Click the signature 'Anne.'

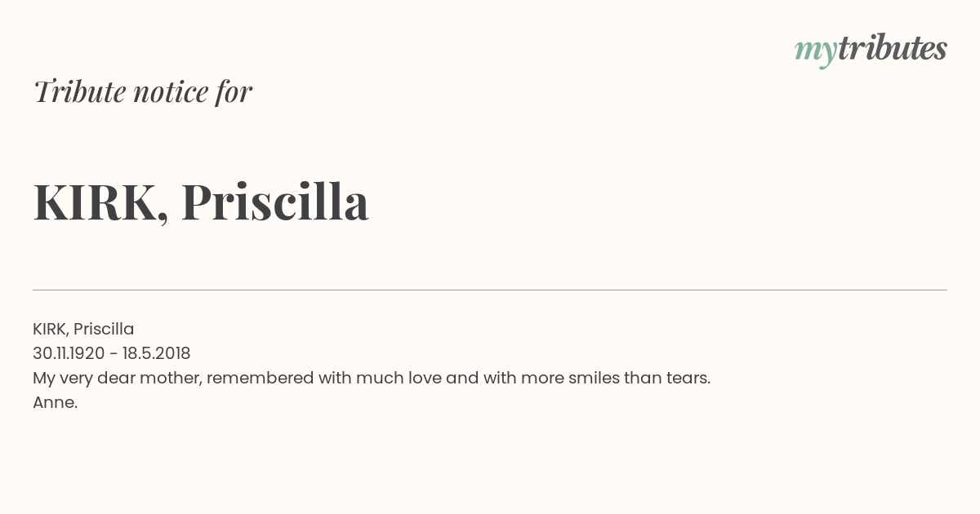click(55, 402)
